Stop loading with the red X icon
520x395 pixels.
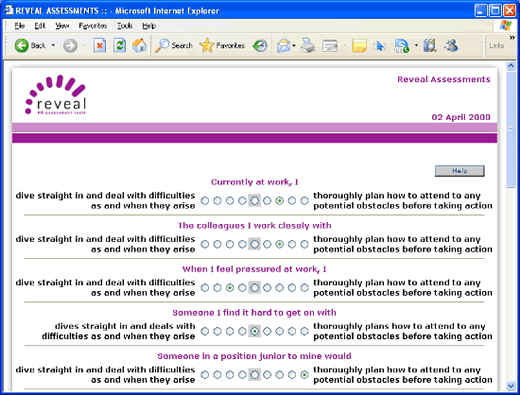coord(99,45)
